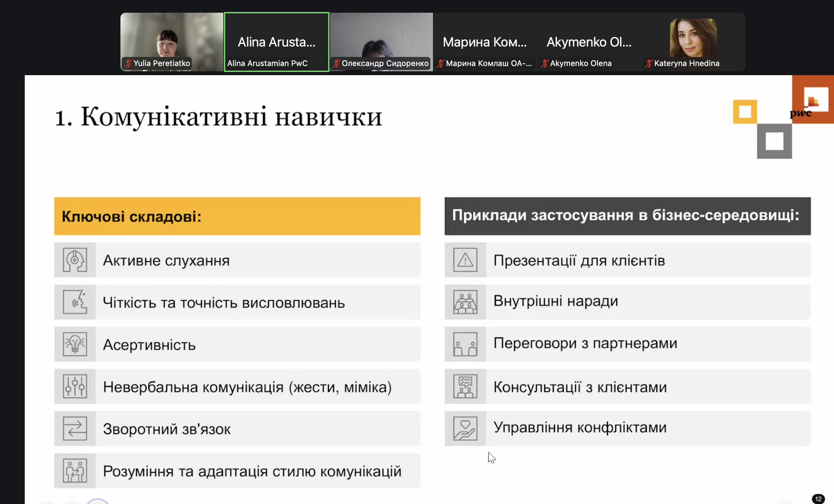
Task: Click the speaking face clarity icon
Action: click(75, 302)
